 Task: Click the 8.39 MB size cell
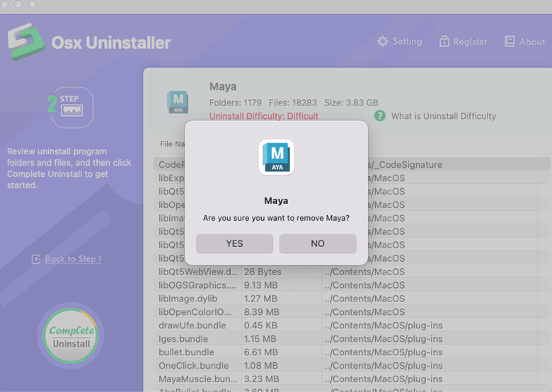[x=262, y=312]
